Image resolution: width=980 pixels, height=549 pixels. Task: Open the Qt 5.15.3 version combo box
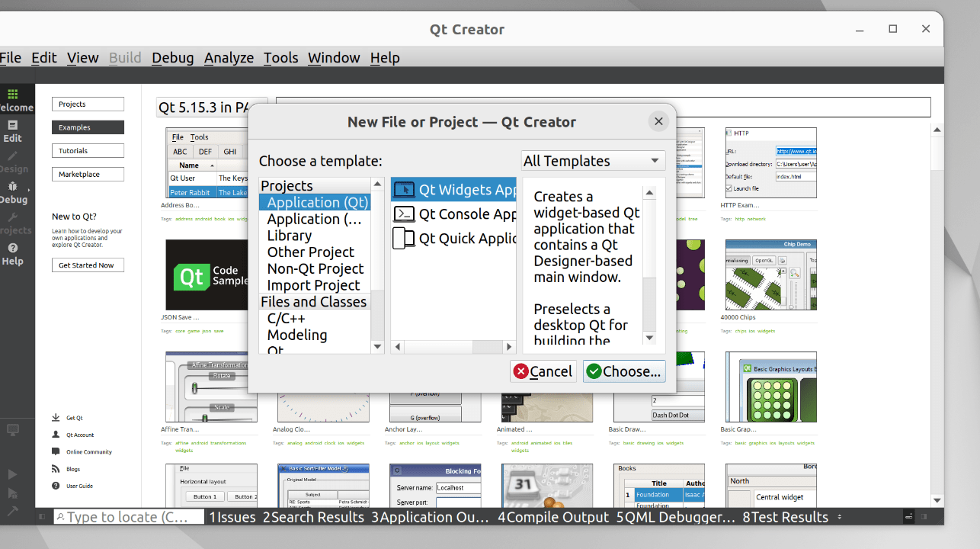click(212, 108)
